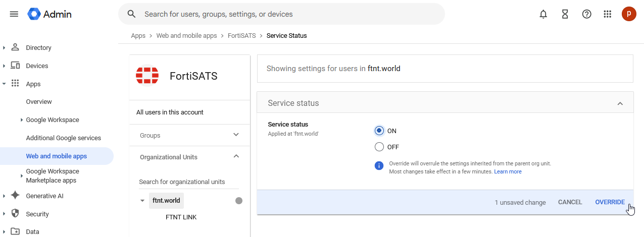644x237 pixels.
Task: Click the account profile avatar
Action: click(x=629, y=14)
